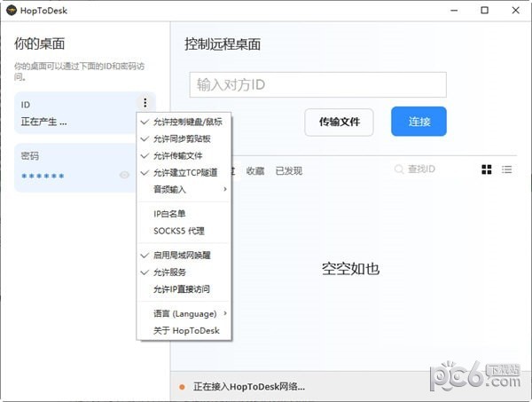Switch to the 已发现 tab

tap(288, 170)
